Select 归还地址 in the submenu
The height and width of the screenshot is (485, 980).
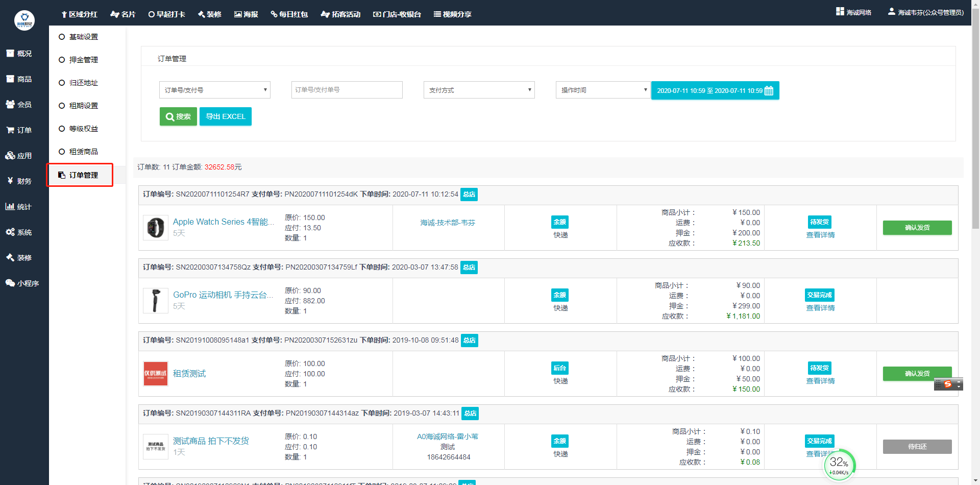[x=79, y=83]
